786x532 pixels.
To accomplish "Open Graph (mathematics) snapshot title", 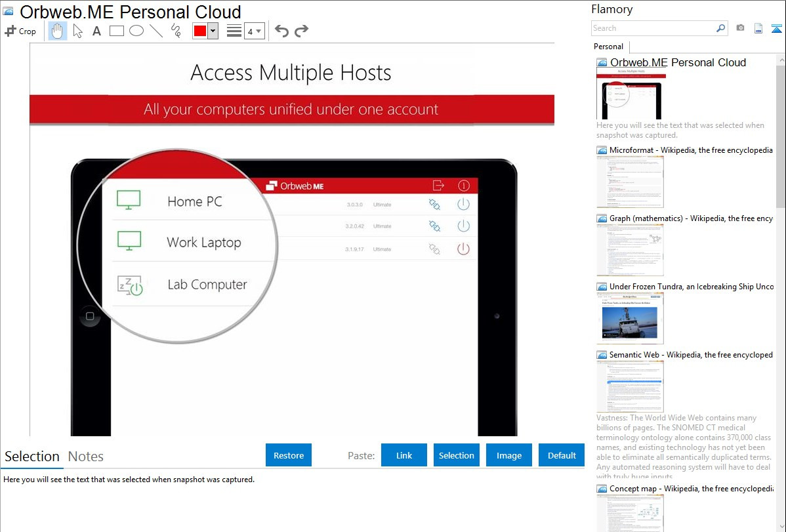I will pyautogui.click(x=691, y=218).
